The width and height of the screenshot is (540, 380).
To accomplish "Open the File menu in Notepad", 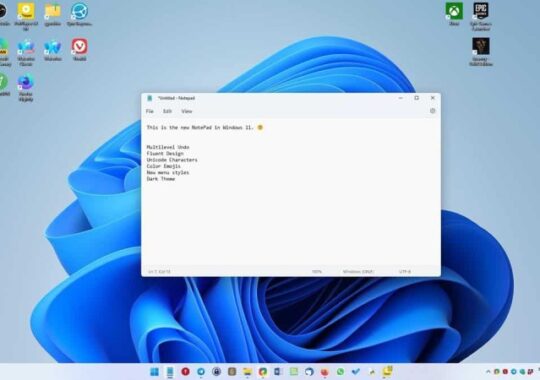I will pos(149,111).
